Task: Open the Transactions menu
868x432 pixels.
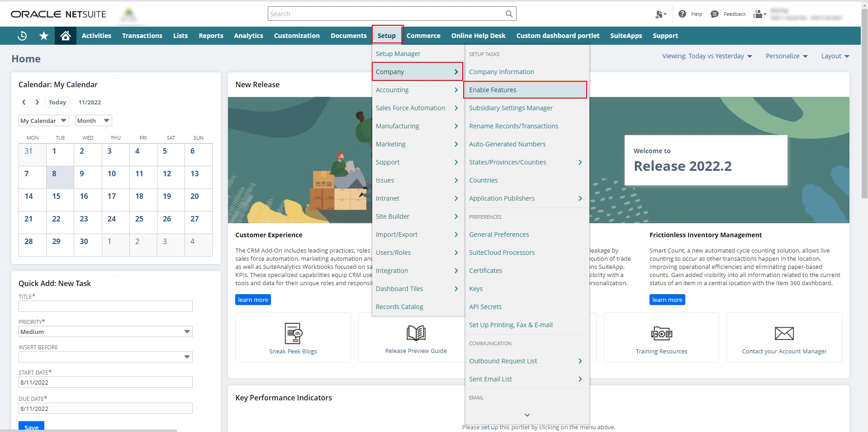Action: point(142,36)
